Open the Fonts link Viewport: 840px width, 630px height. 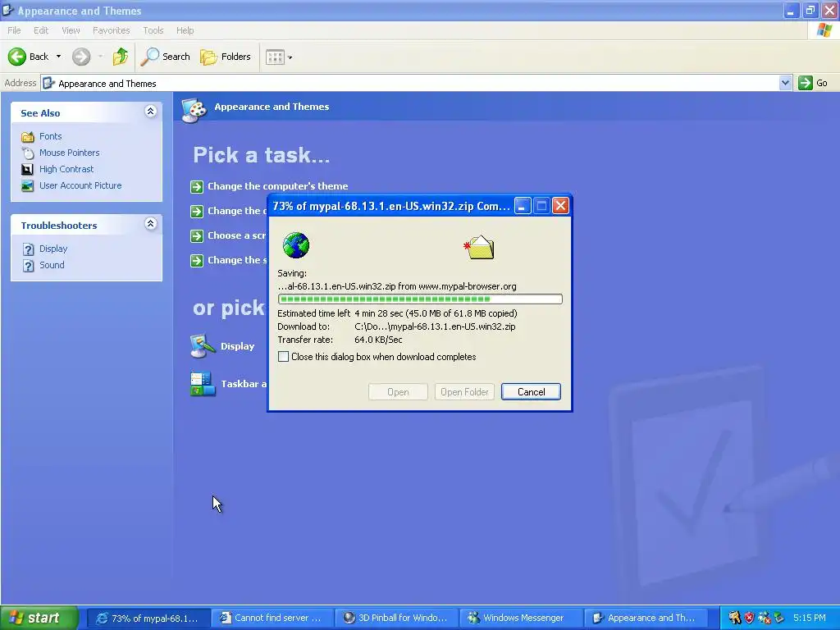click(50, 136)
